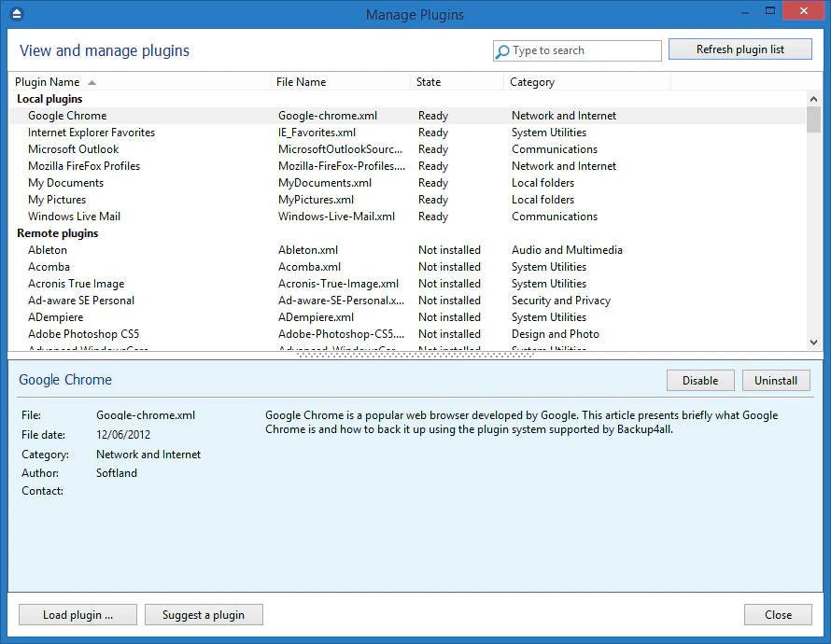Click the Refresh plugin list button
This screenshot has height=644, width=831.
739,49
